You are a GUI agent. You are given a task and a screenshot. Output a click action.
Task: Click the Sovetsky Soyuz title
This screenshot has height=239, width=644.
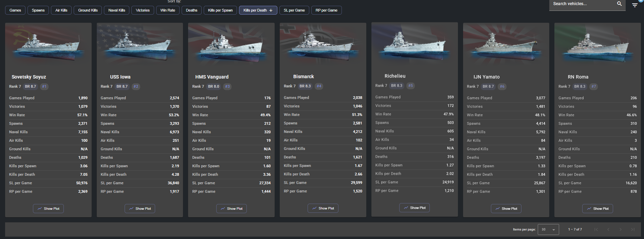[29, 77]
